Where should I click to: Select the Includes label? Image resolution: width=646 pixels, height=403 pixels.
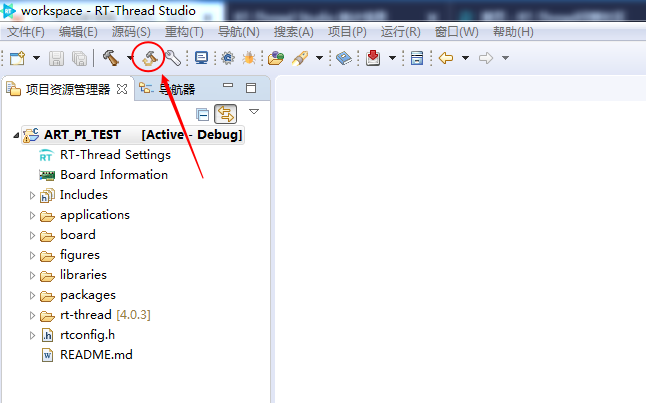pos(84,194)
